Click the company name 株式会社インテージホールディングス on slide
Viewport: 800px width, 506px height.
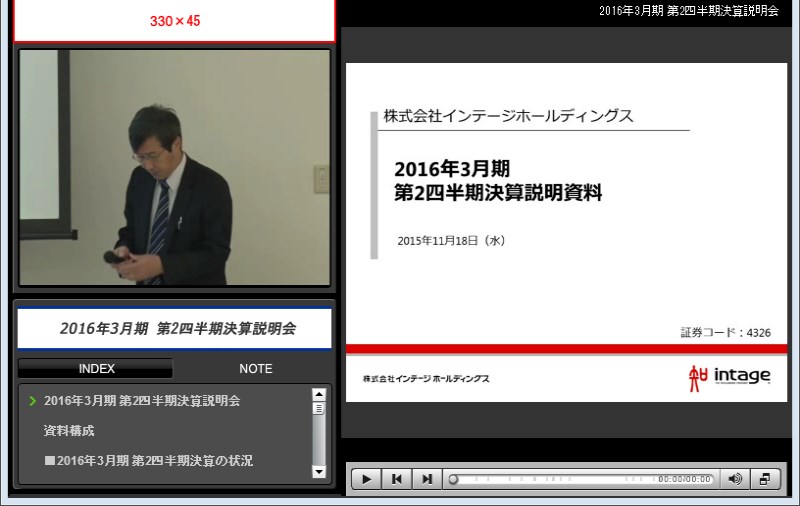coord(508,116)
